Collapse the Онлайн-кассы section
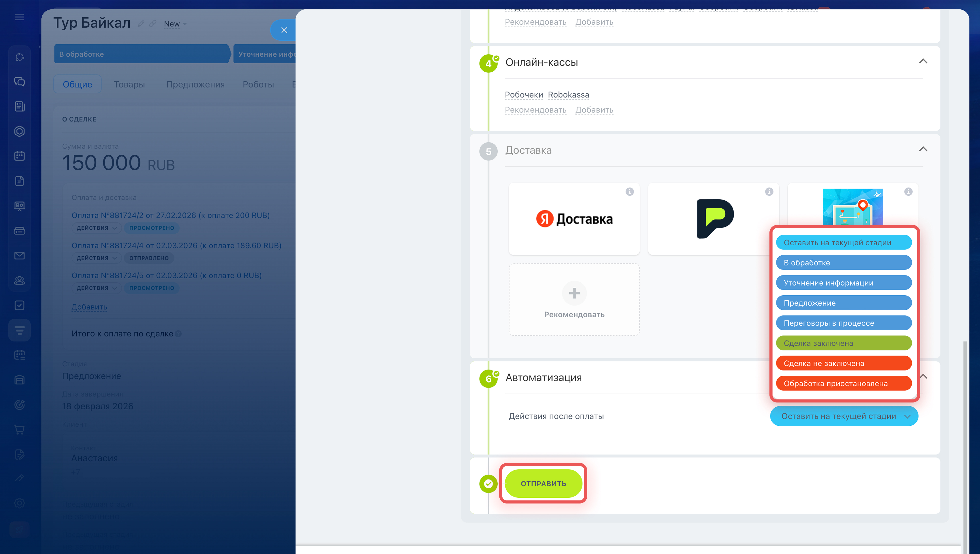The height and width of the screenshot is (554, 980). 923,61
